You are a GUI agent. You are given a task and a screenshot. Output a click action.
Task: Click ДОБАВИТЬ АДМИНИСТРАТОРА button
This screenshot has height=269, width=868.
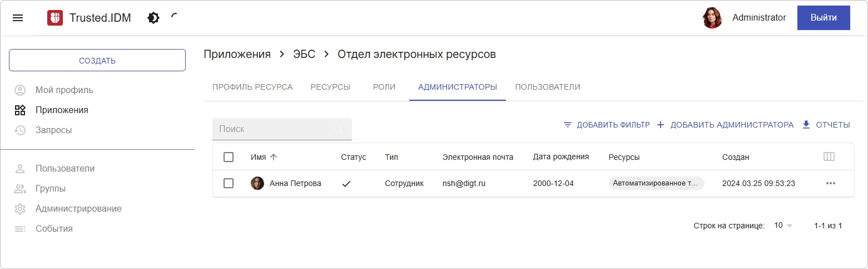click(x=725, y=125)
